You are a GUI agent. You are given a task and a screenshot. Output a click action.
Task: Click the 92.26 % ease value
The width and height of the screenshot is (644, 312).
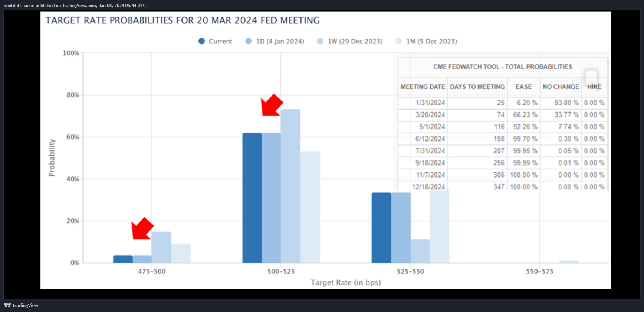[x=525, y=127]
